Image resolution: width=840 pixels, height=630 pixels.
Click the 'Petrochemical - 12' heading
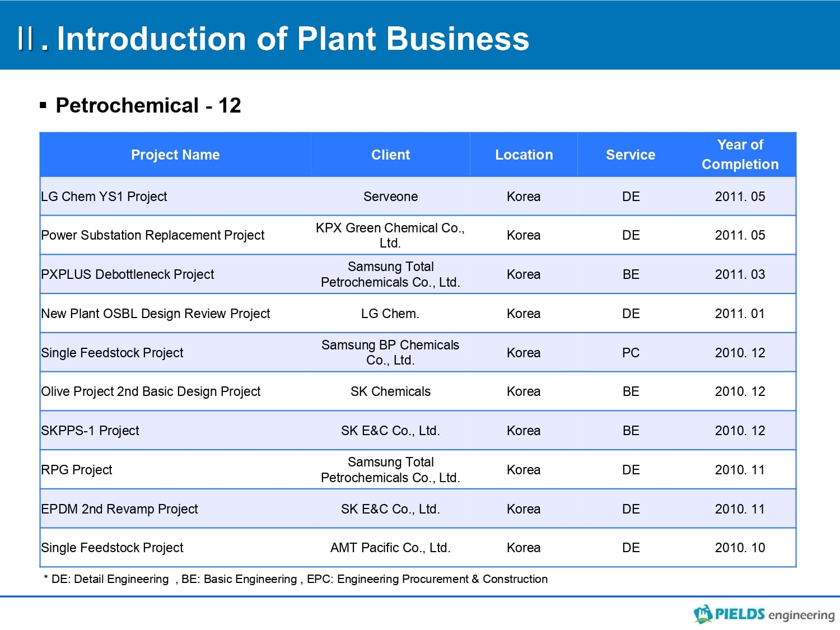tap(148, 105)
